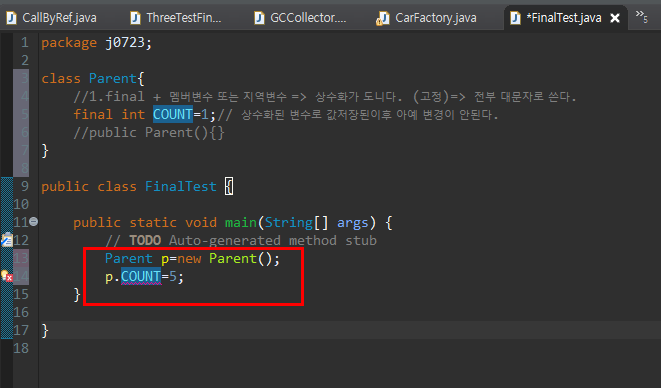Image resolution: width=661 pixels, height=388 pixels.
Task: Close the FinalTest.java tab
Action: 615,18
